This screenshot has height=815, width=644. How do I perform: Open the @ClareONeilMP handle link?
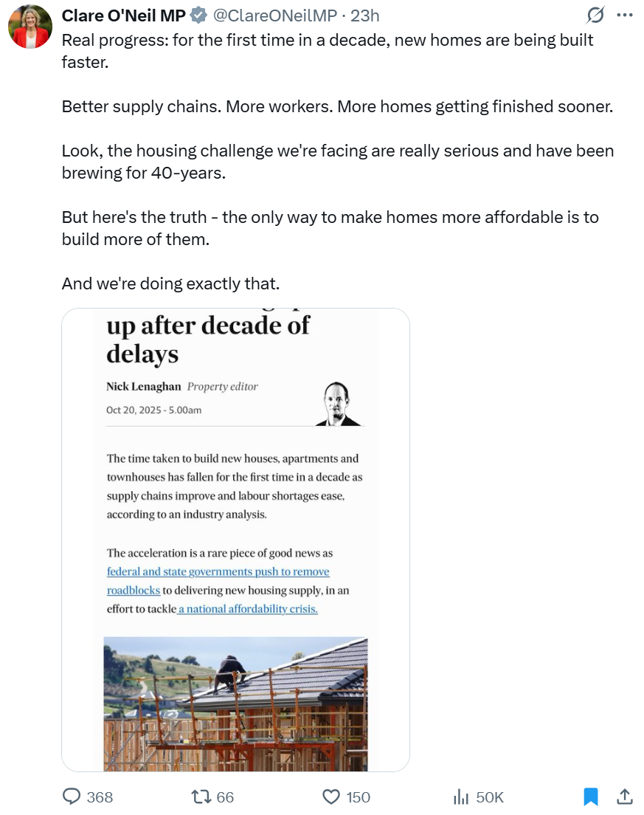point(276,16)
